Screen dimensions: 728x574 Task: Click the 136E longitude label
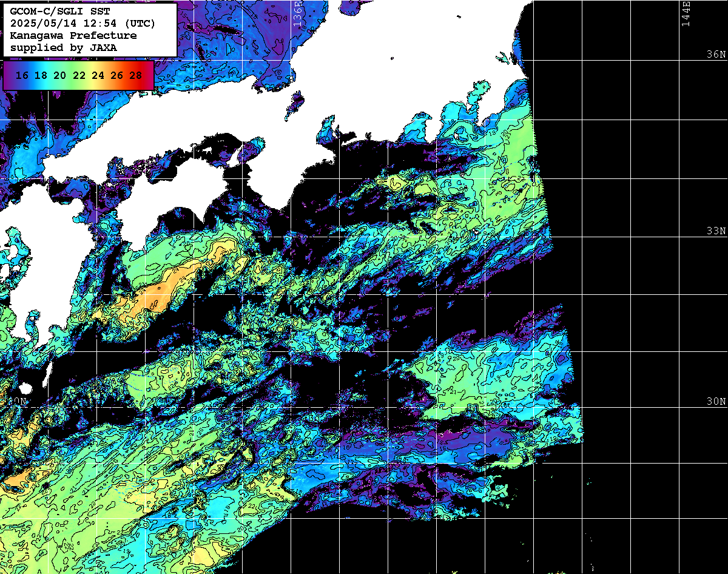[297, 13]
